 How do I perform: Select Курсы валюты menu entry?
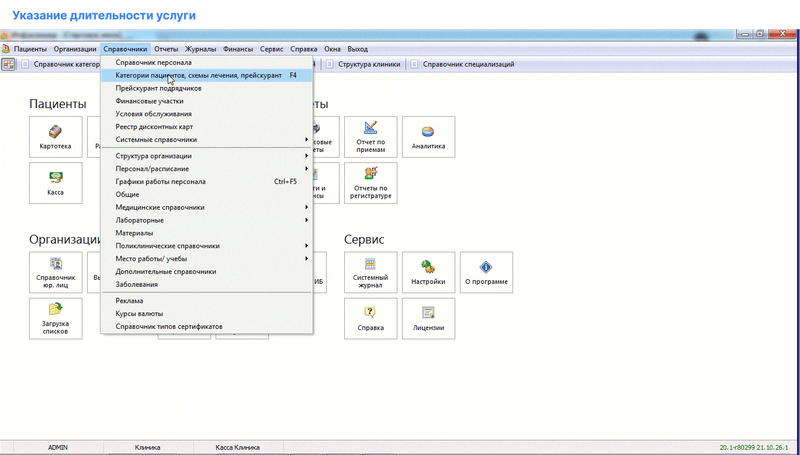point(207,314)
